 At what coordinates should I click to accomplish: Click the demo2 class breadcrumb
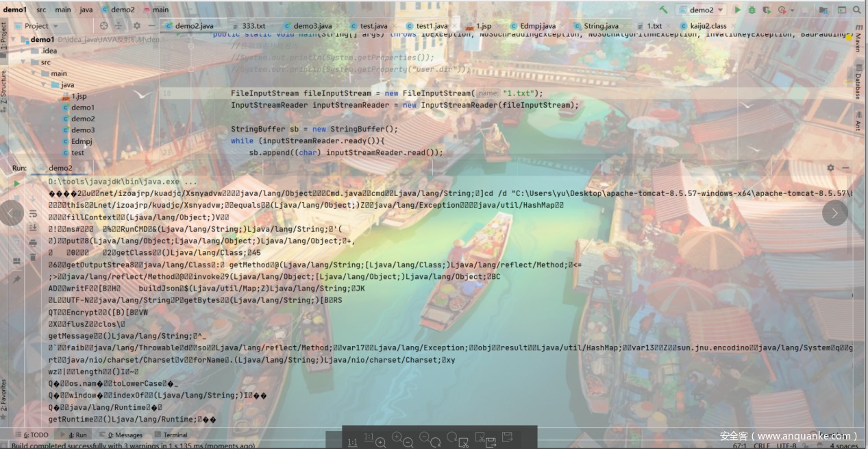117,10
